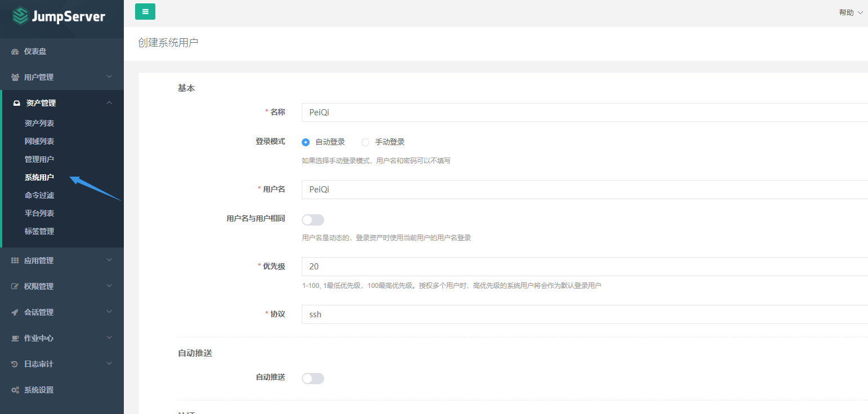The image size is (868, 414).
Task: Click the 系统设置 gears icon
Action: pos(15,390)
